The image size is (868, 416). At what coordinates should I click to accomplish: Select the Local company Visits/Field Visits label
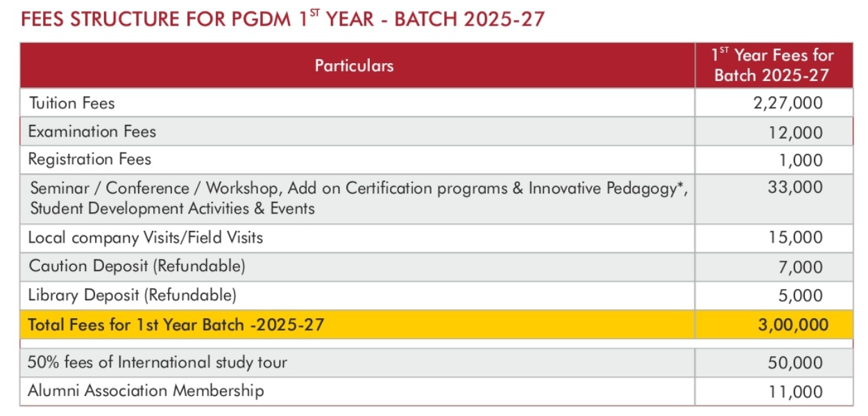[x=146, y=238]
